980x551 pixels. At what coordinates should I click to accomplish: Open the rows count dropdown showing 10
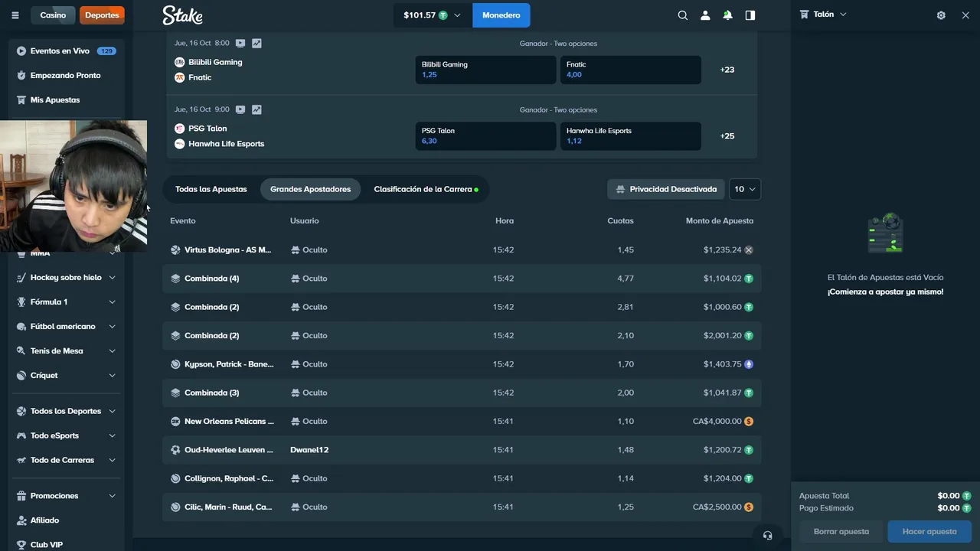744,189
